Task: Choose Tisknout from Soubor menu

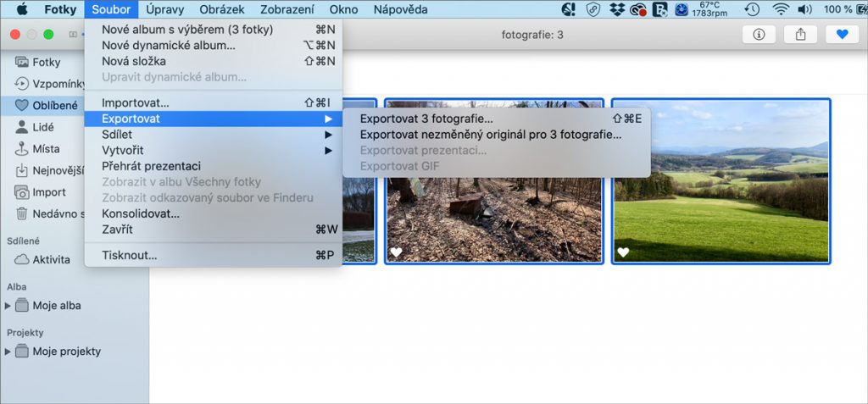Action: (129, 255)
